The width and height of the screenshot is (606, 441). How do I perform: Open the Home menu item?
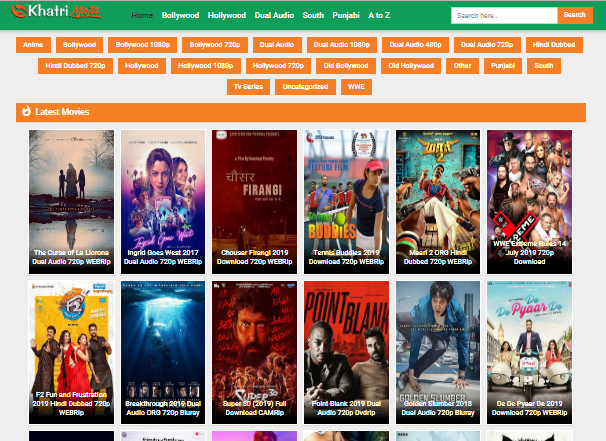(142, 15)
